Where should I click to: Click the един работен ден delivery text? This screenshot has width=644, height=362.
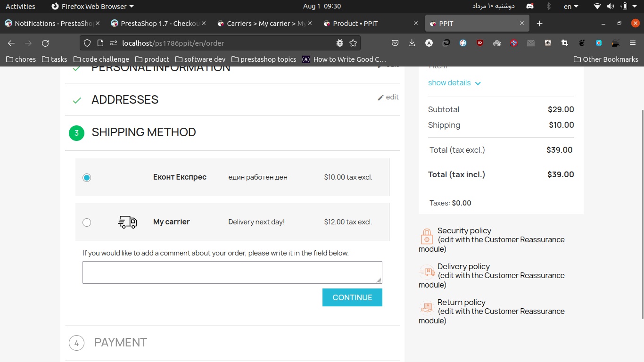coord(258,178)
